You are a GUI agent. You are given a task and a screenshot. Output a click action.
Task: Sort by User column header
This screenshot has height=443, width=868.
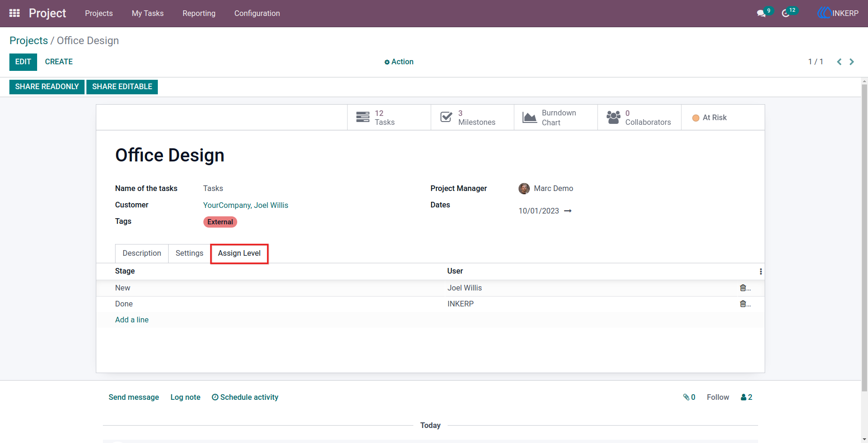coord(455,271)
